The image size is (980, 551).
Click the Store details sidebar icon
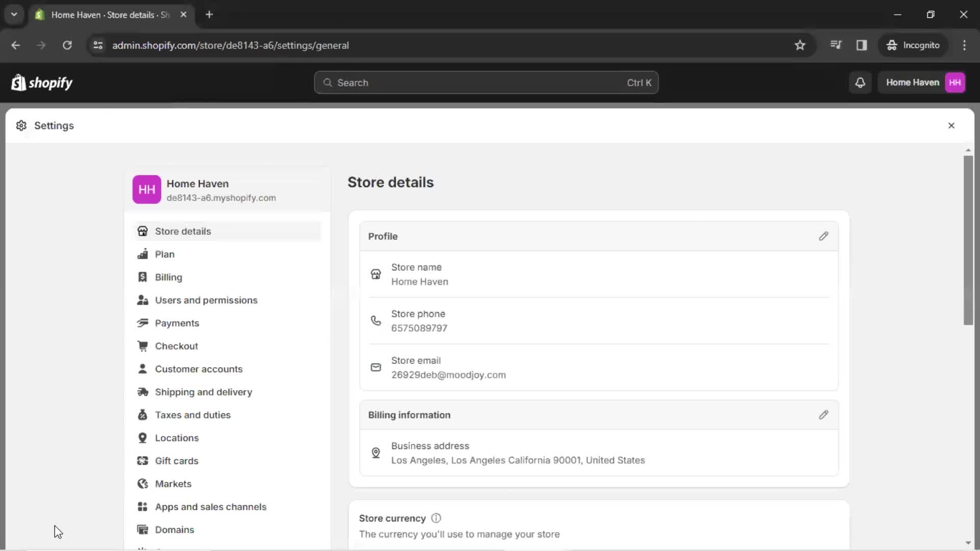142,231
